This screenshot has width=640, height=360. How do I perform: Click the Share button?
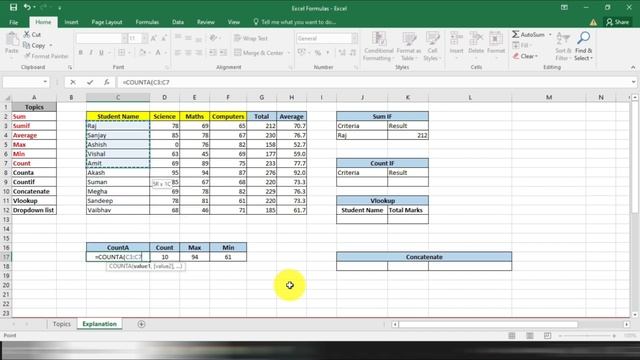pyautogui.click(x=618, y=22)
